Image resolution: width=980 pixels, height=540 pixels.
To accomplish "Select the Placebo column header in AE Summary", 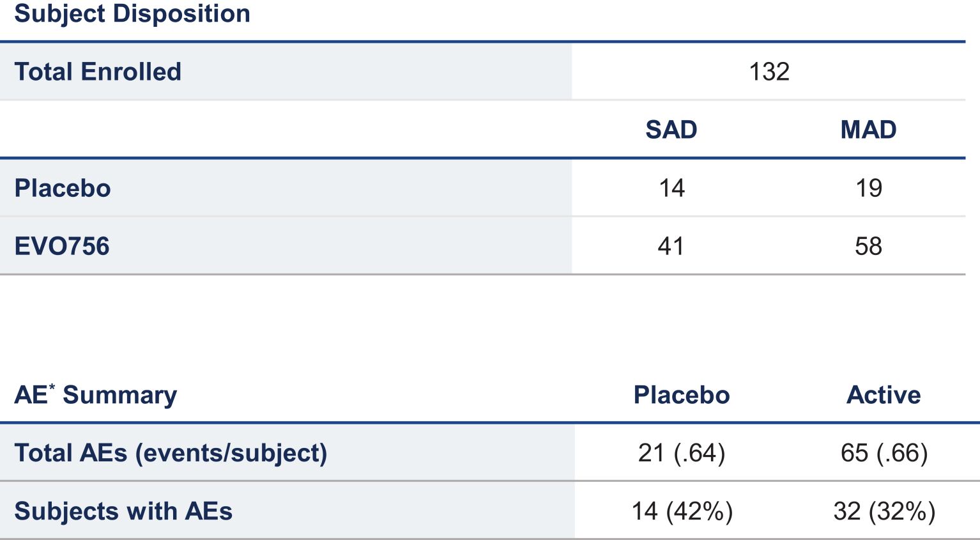I will pyautogui.click(x=681, y=395).
